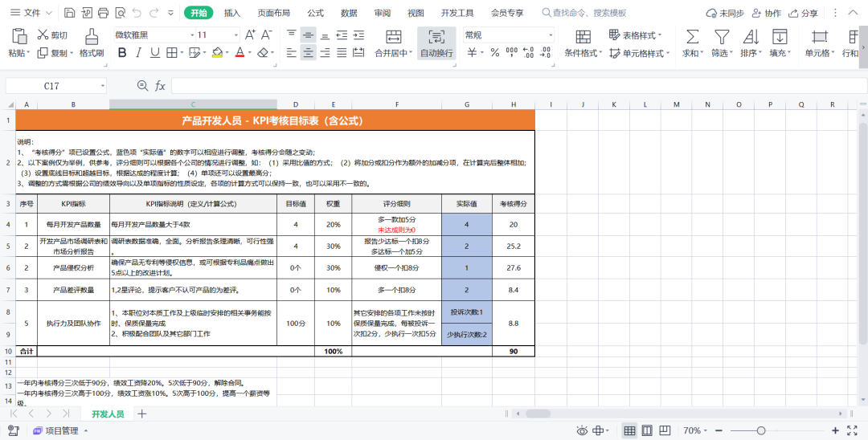Click the Filter (筛选) funnel icon
This screenshot has height=440, width=868.
[722, 36]
